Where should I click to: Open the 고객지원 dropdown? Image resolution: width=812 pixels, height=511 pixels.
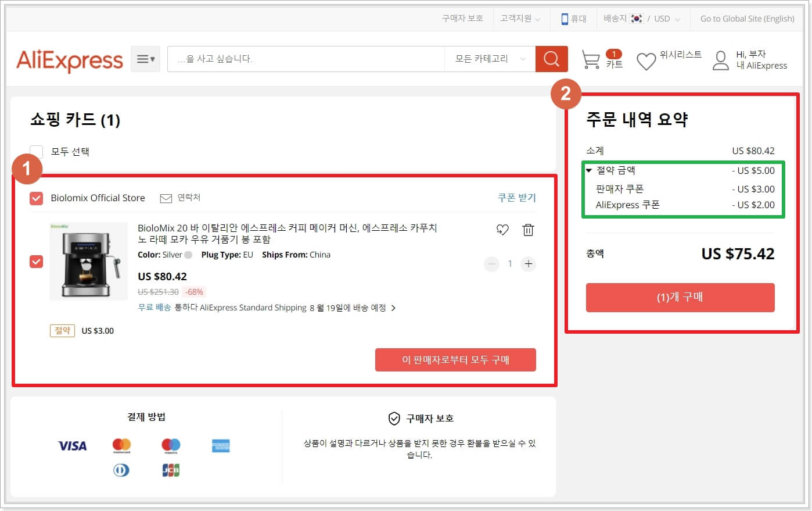[x=519, y=18]
